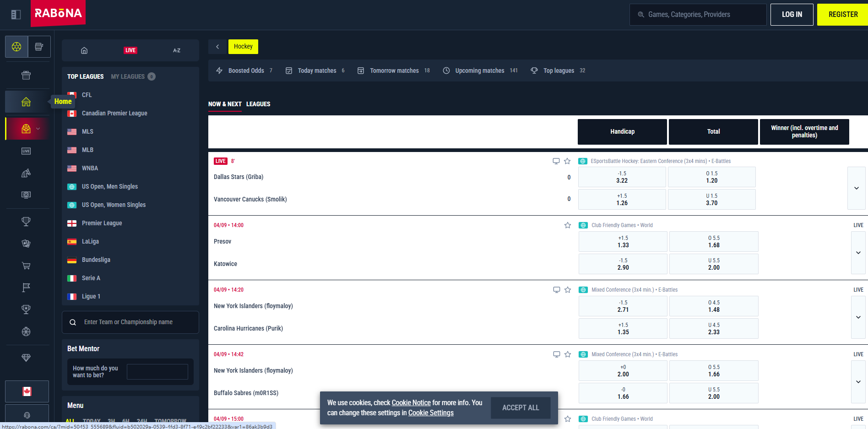Open the support headset icon

pos(27,415)
